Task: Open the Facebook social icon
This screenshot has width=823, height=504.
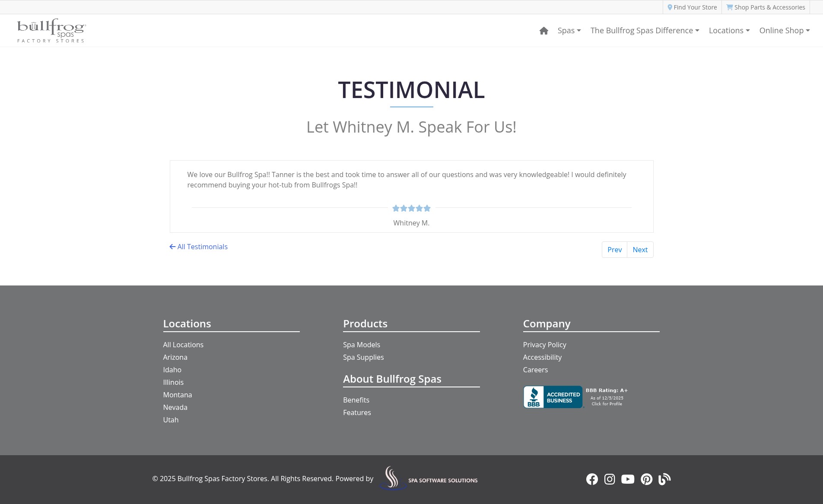Action: click(592, 479)
